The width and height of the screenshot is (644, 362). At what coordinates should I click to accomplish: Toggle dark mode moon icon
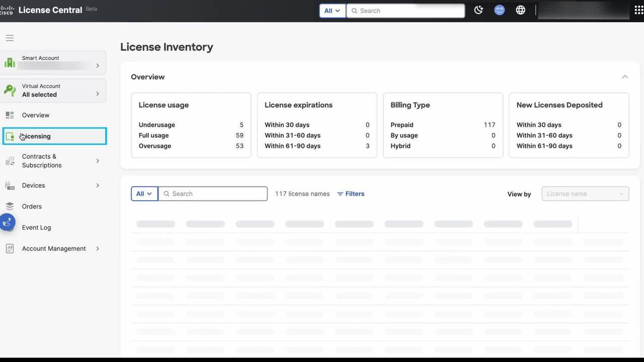click(x=478, y=10)
